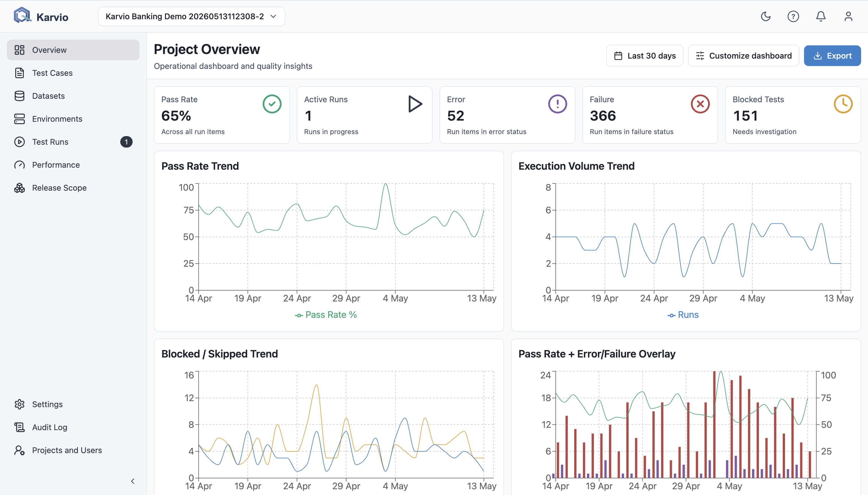Image resolution: width=868 pixels, height=495 pixels.
Task: Open Settings page
Action: [x=73, y=404]
